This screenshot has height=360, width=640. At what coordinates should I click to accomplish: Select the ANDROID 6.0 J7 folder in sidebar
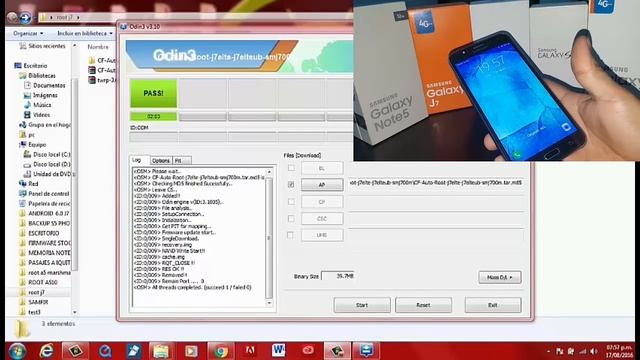click(45, 213)
